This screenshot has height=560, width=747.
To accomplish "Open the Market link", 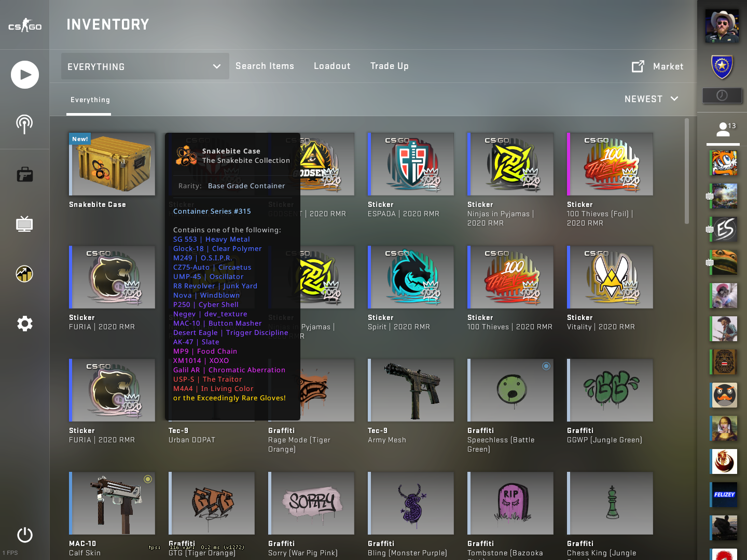I will click(668, 66).
